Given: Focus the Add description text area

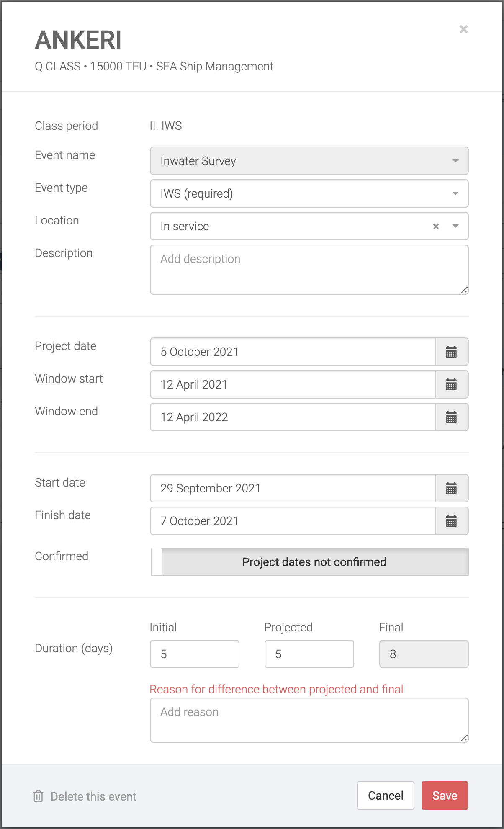Looking at the screenshot, I should (309, 270).
